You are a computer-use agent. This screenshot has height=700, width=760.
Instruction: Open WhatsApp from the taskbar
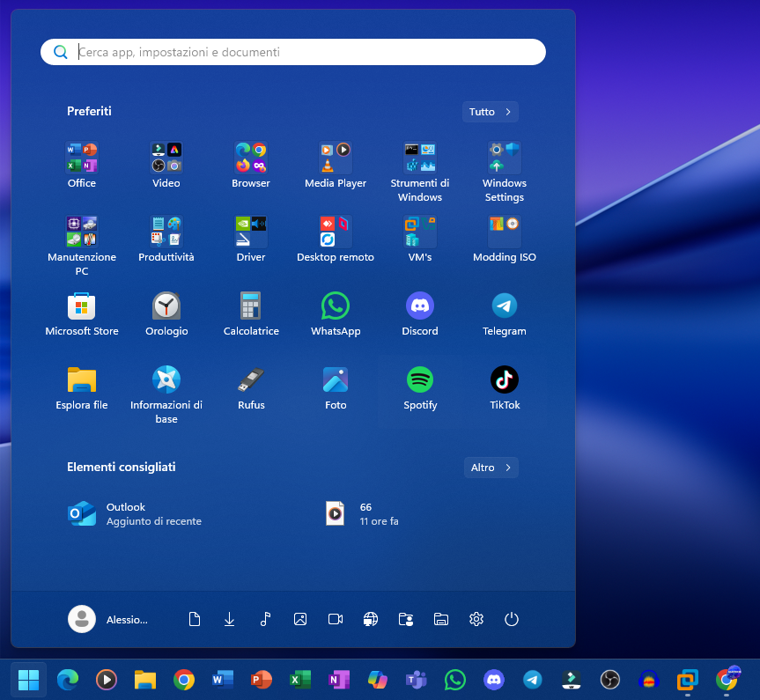tap(455, 680)
